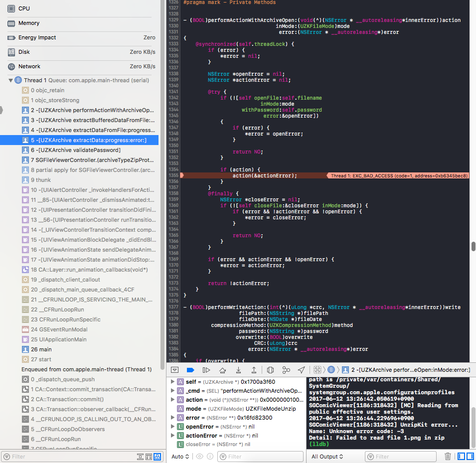Collapse Thread 1 disclosure triangle
The height and width of the screenshot is (463, 476).
click(10, 80)
